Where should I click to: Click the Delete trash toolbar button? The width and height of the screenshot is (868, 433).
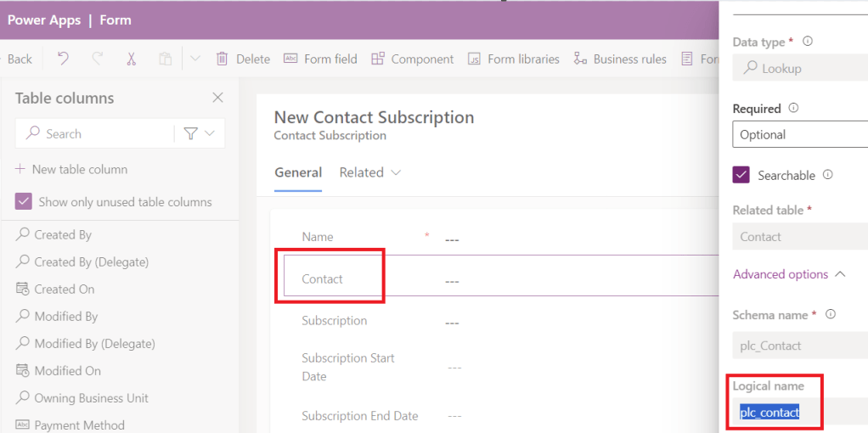tap(243, 59)
